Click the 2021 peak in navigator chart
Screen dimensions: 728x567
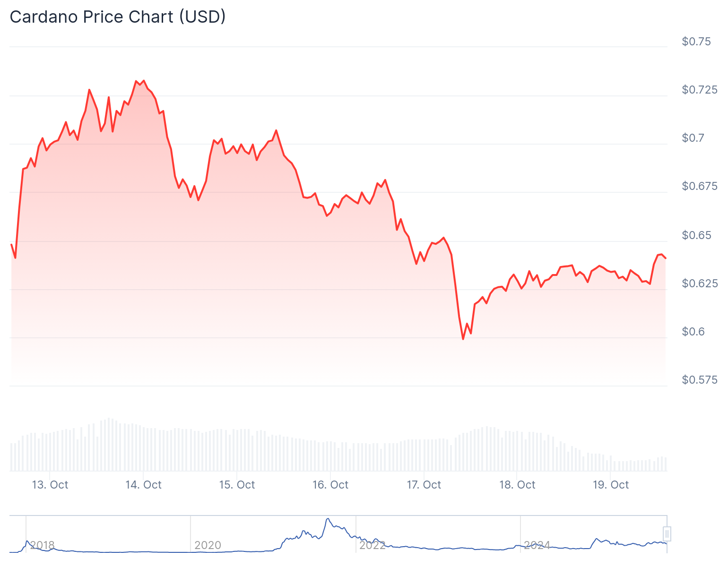(328, 519)
